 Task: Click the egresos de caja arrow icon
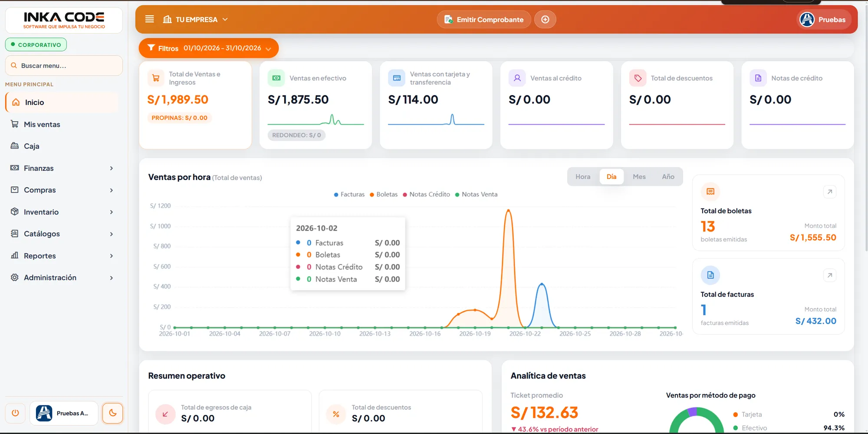(x=165, y=414)
